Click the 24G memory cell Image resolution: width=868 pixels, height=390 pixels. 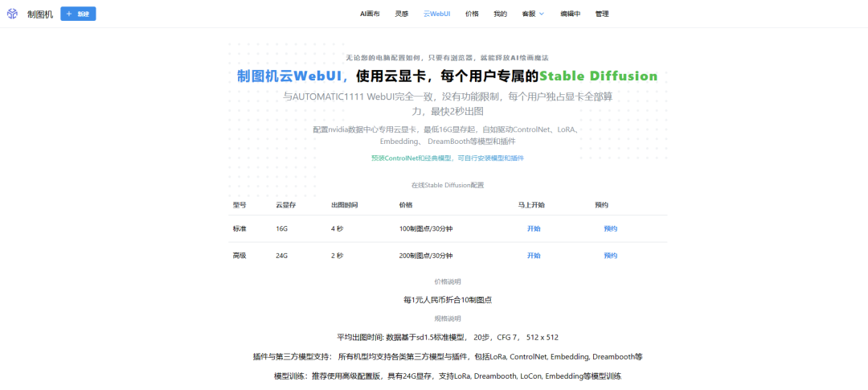pyautogui.click(x=282, y=256)
